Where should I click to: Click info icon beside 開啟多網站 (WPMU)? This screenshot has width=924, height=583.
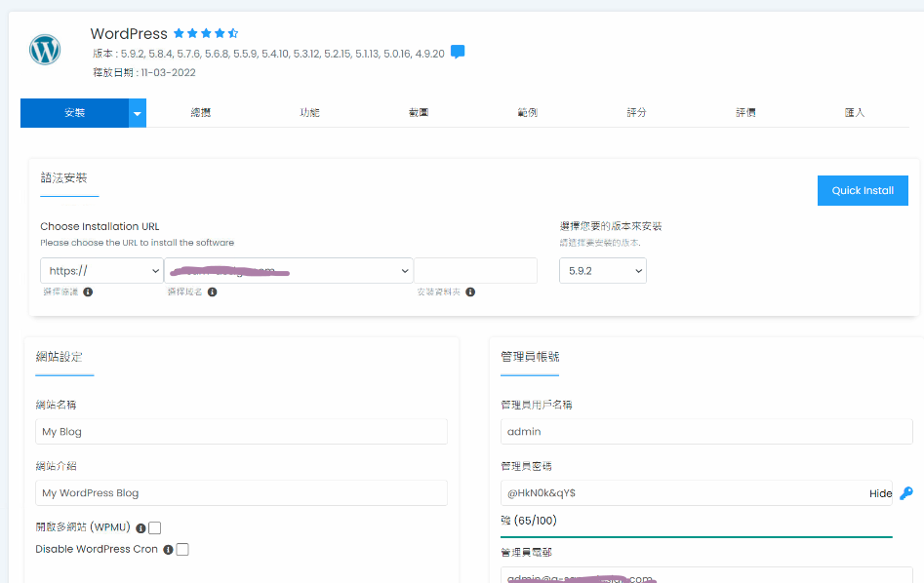coord(141,528)
